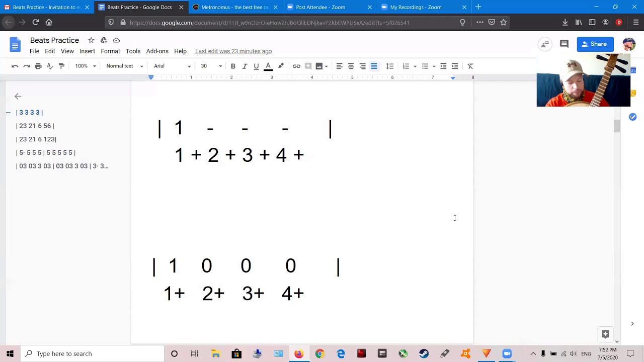Open the 'Last edit was 23 minutes ago' link

(233, 51)
